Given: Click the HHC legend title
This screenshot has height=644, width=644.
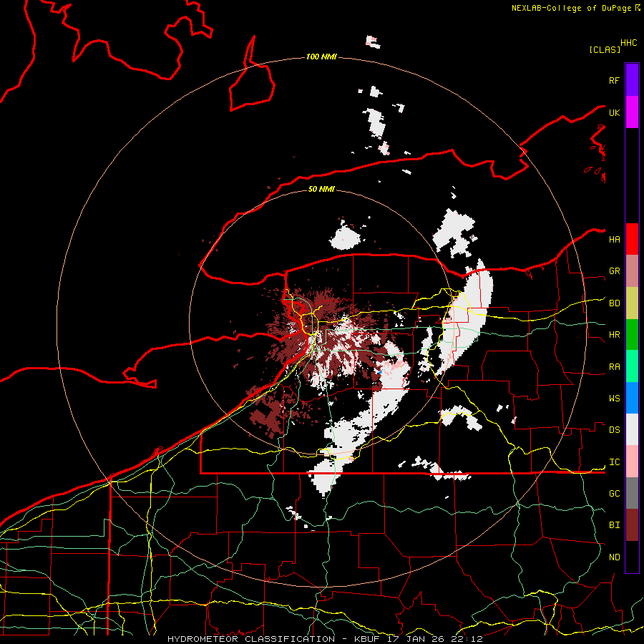Looking at the screenshot, I should (629, 43).
